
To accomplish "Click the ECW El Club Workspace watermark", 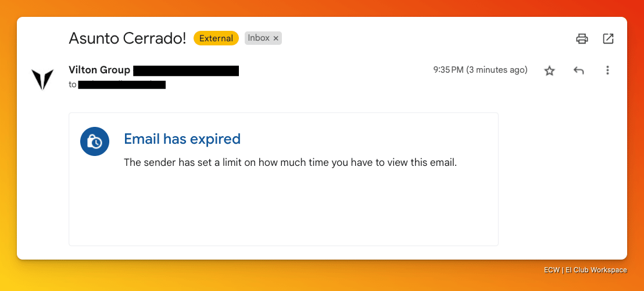I will pos(585,270).
